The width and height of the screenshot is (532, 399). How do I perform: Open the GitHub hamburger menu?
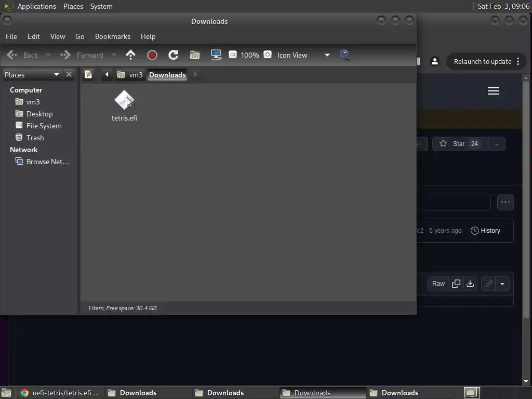[x=494, y=91]
